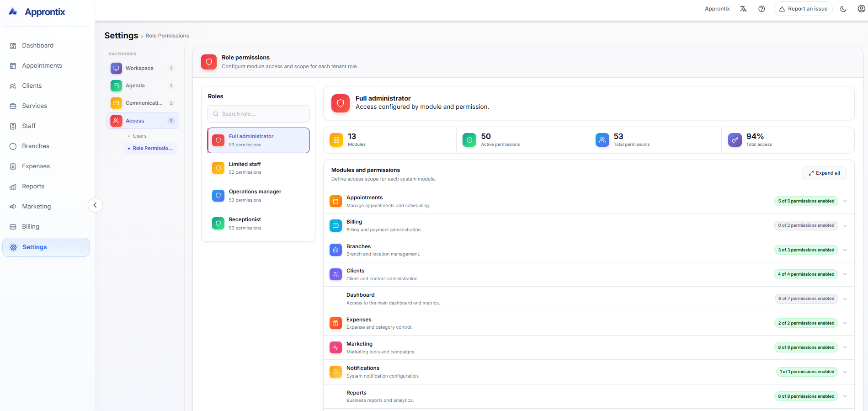Screen dimensions: 868x411
Task: Click the Operations manager blue shield icon
Action: (218, 196)
